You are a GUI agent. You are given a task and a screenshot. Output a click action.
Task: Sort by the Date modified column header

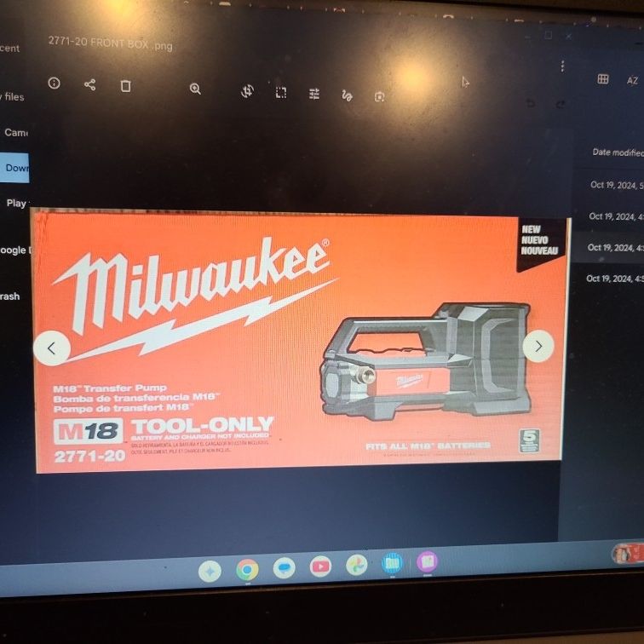[x=618, y=152]
